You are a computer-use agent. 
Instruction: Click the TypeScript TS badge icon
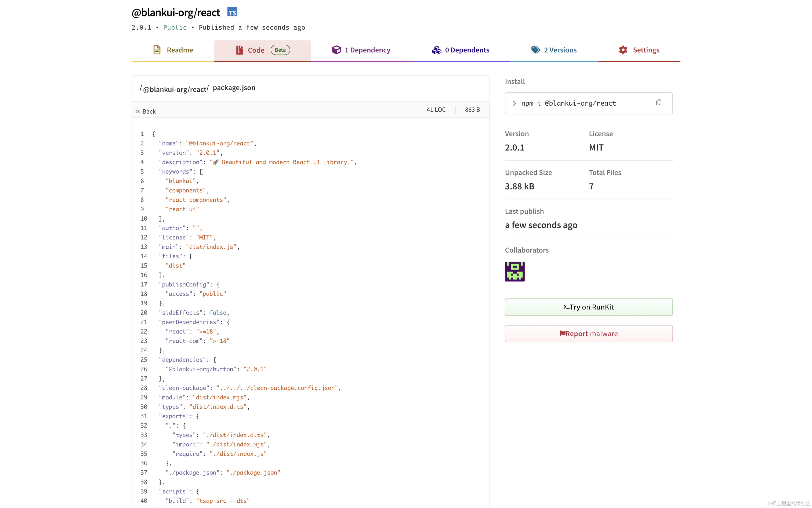pos(232,12)
